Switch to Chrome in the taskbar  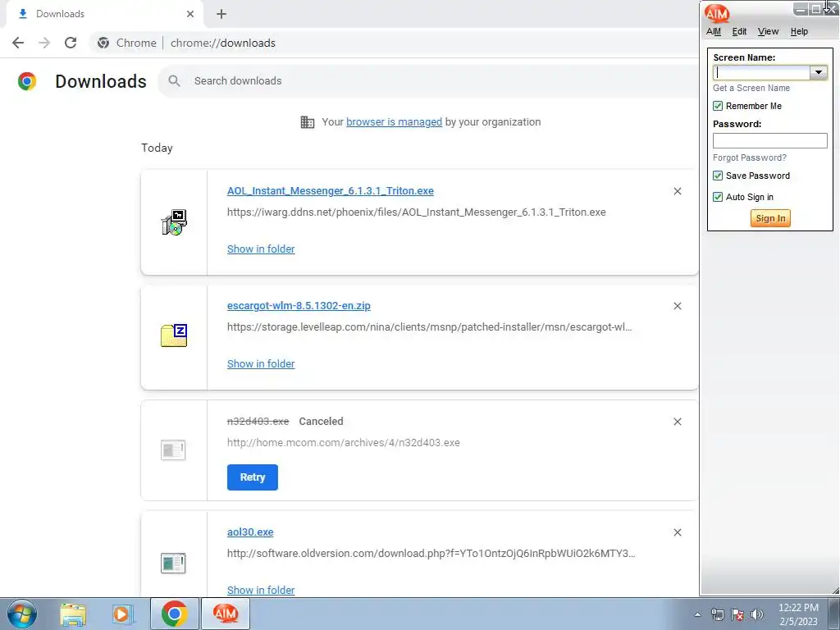(x=175, y=614)
